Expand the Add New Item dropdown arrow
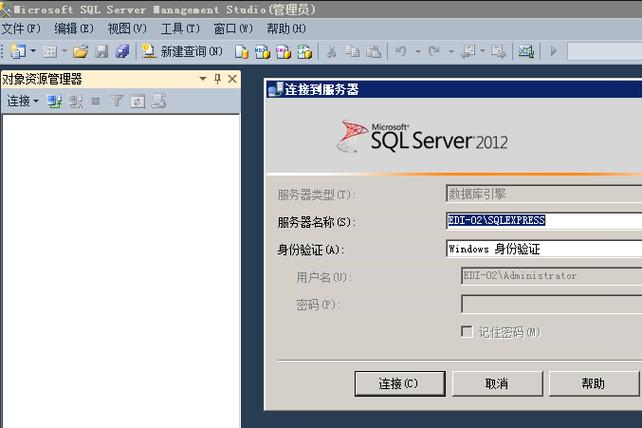This screenshot has height=428, width=642. tap(64, 51)
